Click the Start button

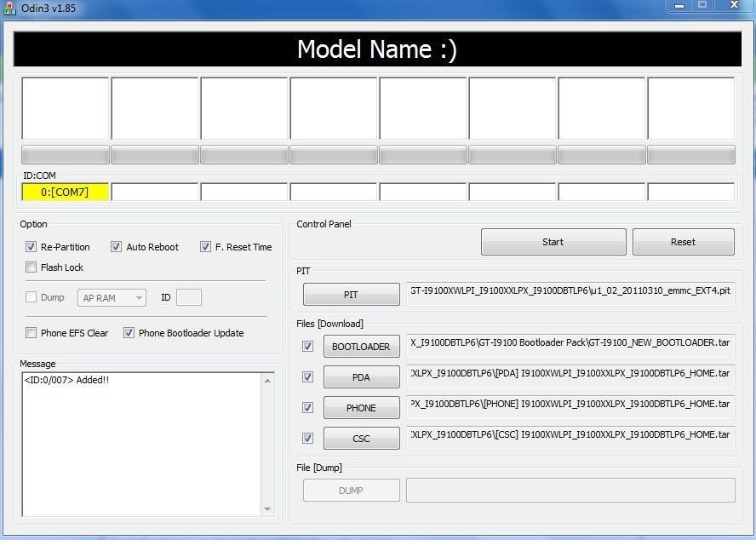tap(553, 242)
